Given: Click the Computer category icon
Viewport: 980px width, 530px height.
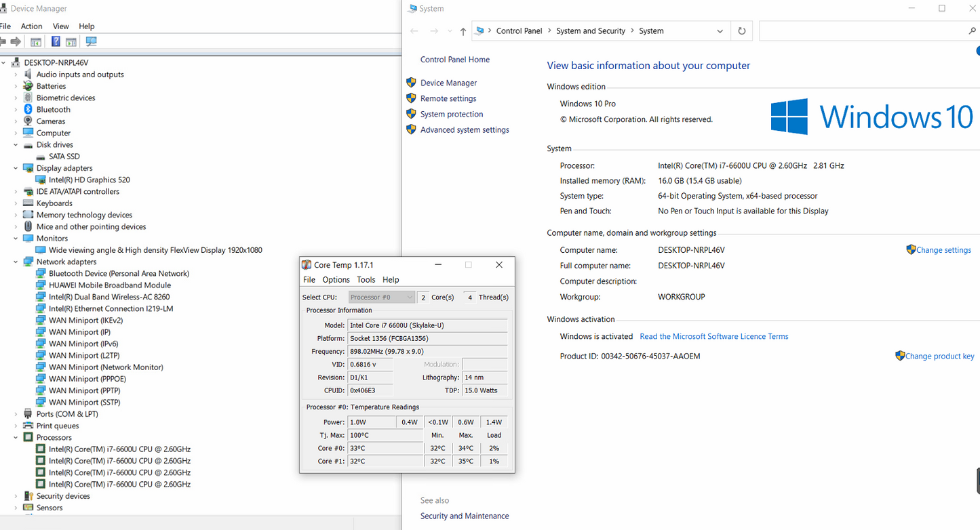Looking at the screenshot, I should pos(28,133).
